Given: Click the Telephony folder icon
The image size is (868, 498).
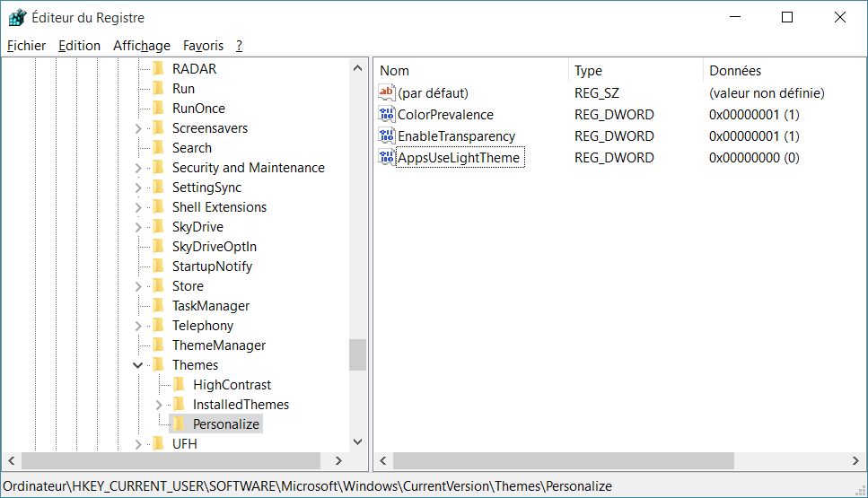Looking at the screenshot, I should coord(158,326).
